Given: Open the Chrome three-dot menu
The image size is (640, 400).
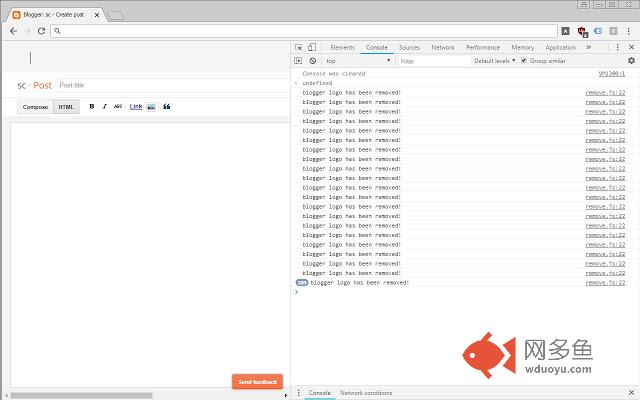Looking at the screenshot, I should click(x=629, y=31).
